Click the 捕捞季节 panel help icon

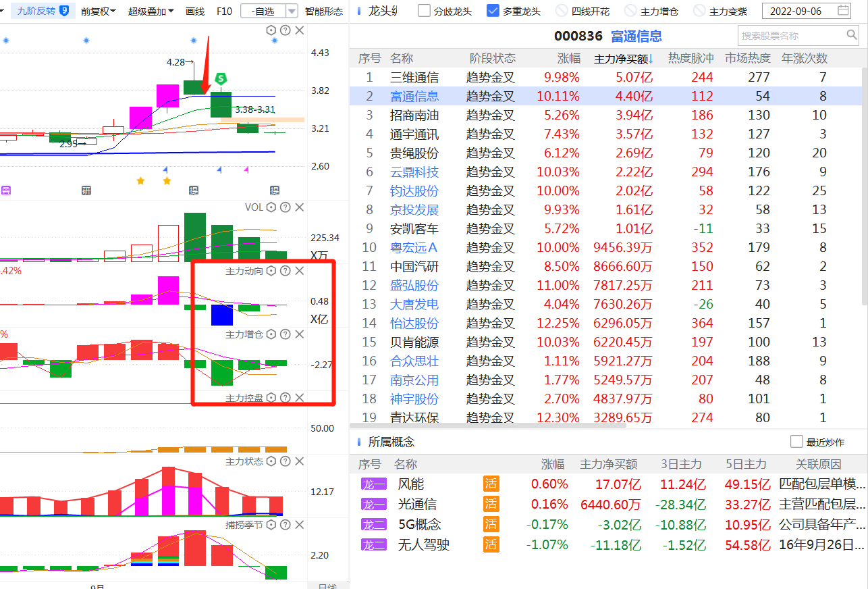click(x=286, y=525)
